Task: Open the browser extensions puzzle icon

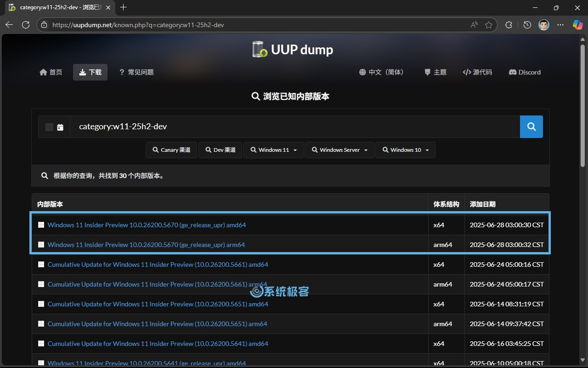Action: click(509, 25)
